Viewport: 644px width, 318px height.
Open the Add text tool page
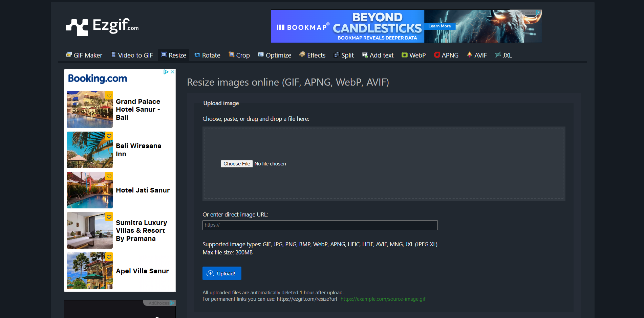[378, 55]
